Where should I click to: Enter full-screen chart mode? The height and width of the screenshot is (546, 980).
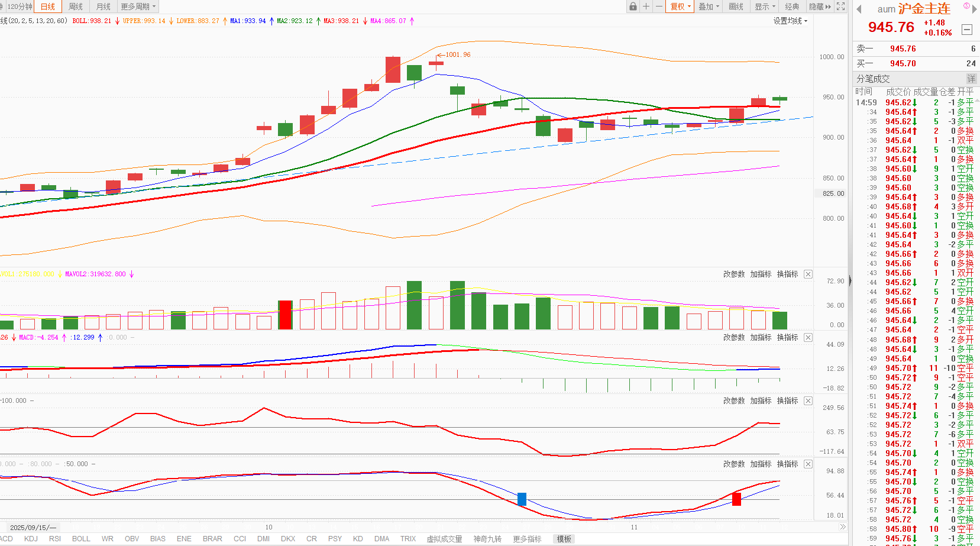click(841, 7)
